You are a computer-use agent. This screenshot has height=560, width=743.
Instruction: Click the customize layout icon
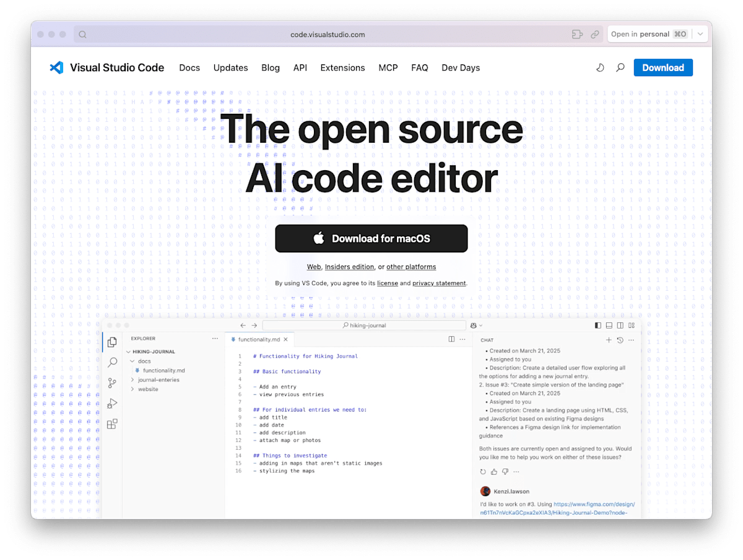coord(632,325)
